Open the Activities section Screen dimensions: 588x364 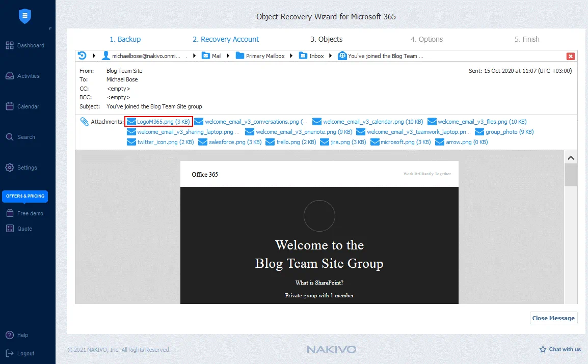coord(22,76)
